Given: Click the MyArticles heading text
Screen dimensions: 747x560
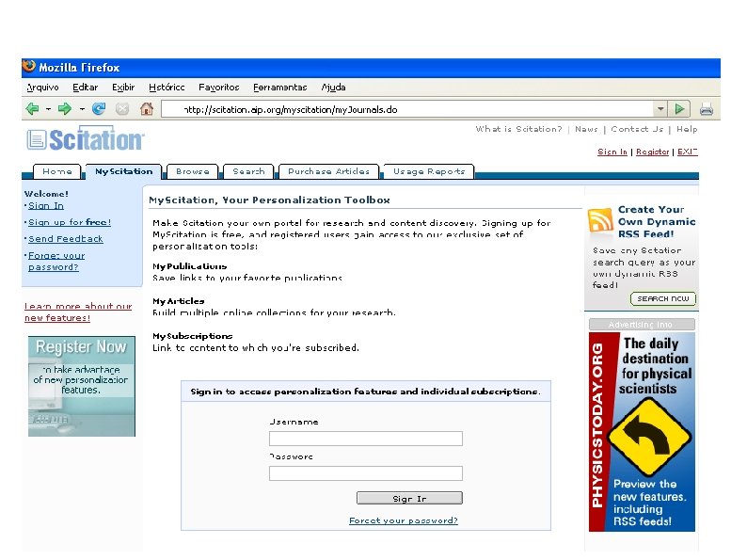Looking at the screenshot, I should point(178,301).
